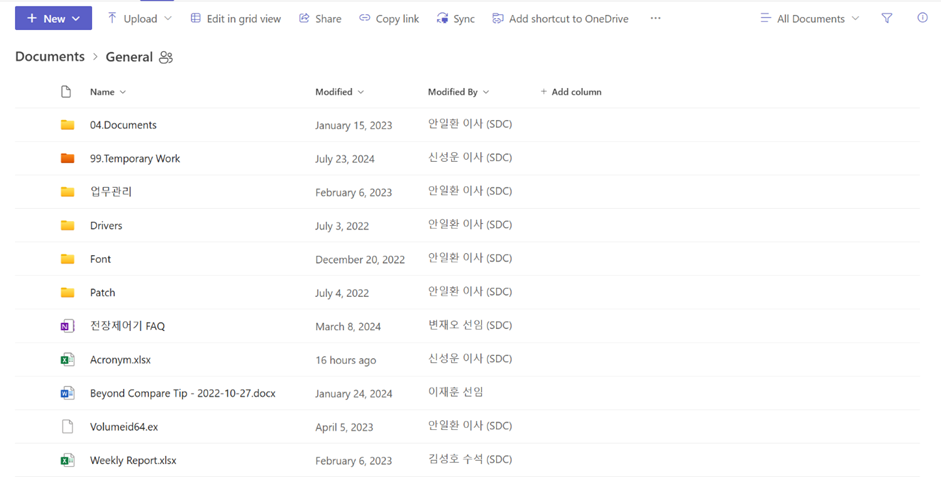The height and width of the screenshot is (477, 941).
Task: Open the Weekly Report.xlsx file
Action: point(133,461)
